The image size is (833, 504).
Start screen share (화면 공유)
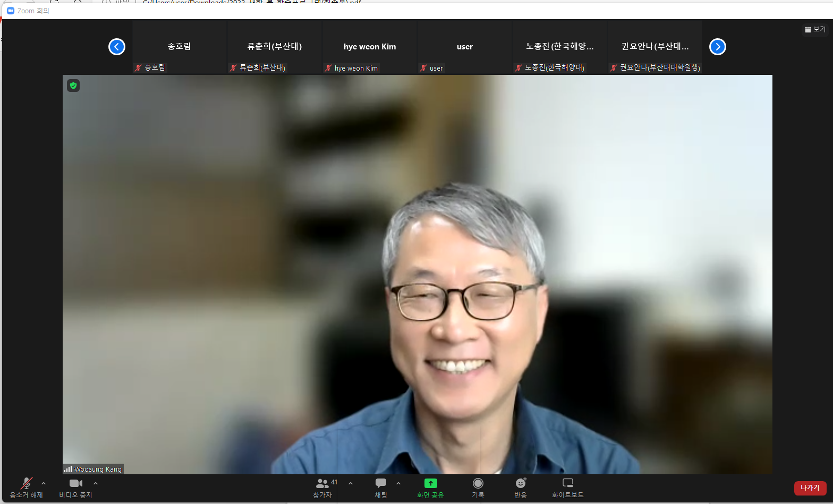pos(430,487)
